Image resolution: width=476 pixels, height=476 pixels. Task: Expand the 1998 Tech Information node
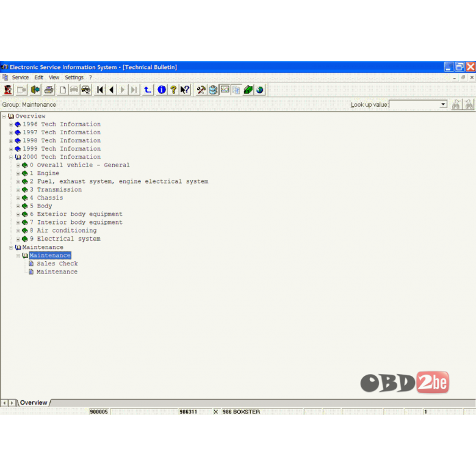point(11,141)
